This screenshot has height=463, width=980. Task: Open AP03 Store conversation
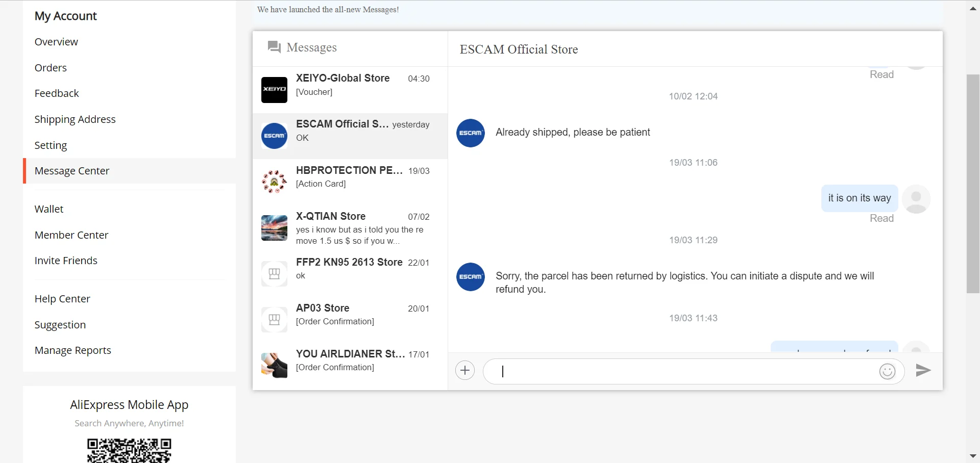tap(350, 319)
